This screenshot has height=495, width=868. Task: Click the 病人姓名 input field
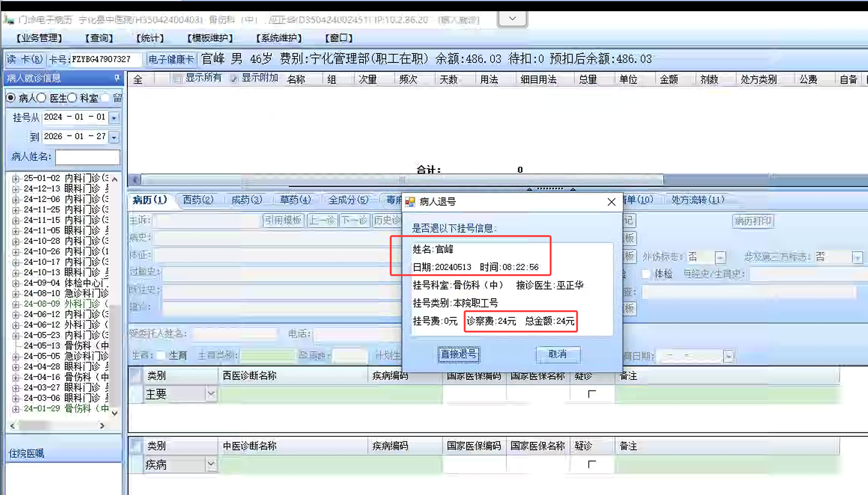point(87,157)
